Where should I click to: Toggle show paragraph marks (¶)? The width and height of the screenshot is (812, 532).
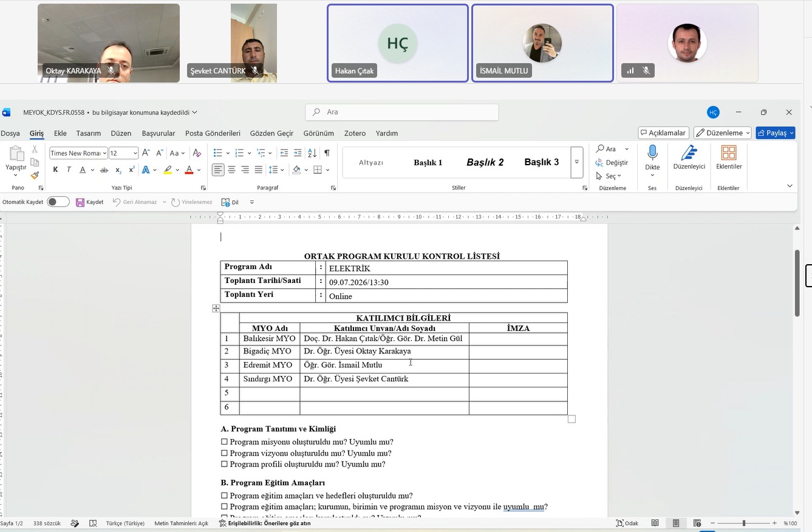pyautogui.click(x=327, y=153)
